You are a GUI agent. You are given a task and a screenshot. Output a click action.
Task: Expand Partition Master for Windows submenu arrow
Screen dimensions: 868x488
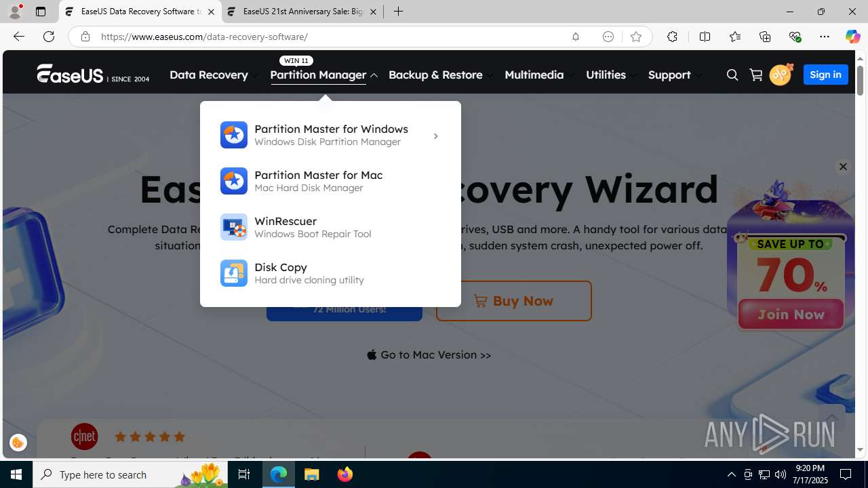(x=436, y=136)
